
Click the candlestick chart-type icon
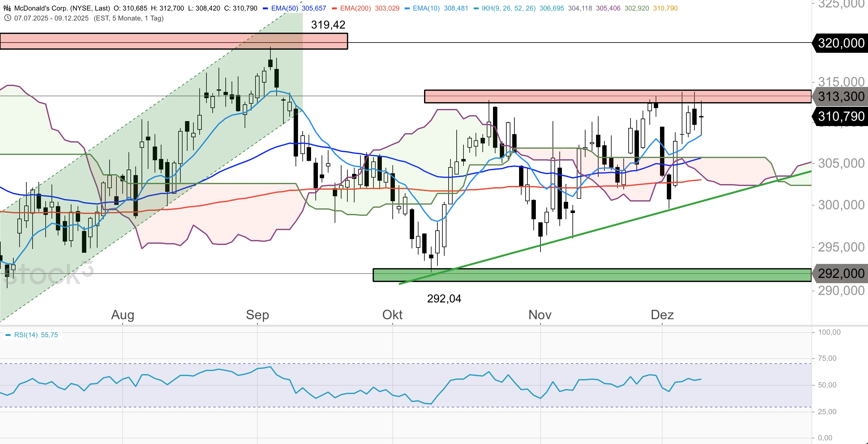[7, 8]
